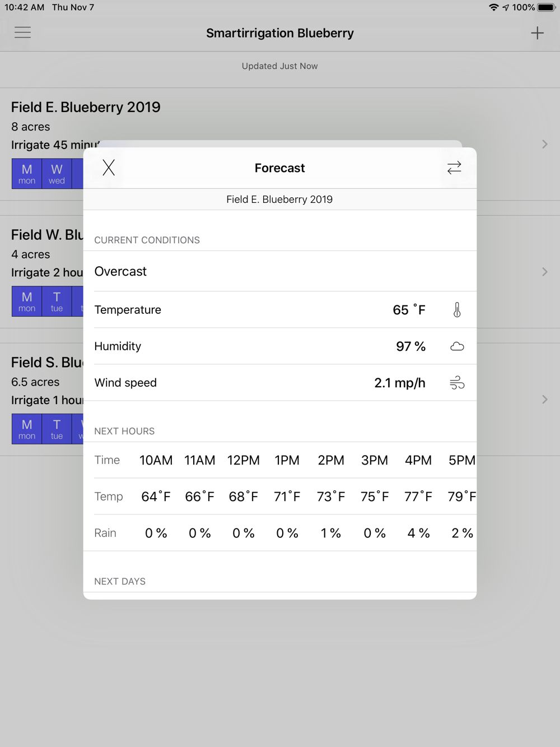Tap the cloud icon beside Humidity

(x=457, y=346)
